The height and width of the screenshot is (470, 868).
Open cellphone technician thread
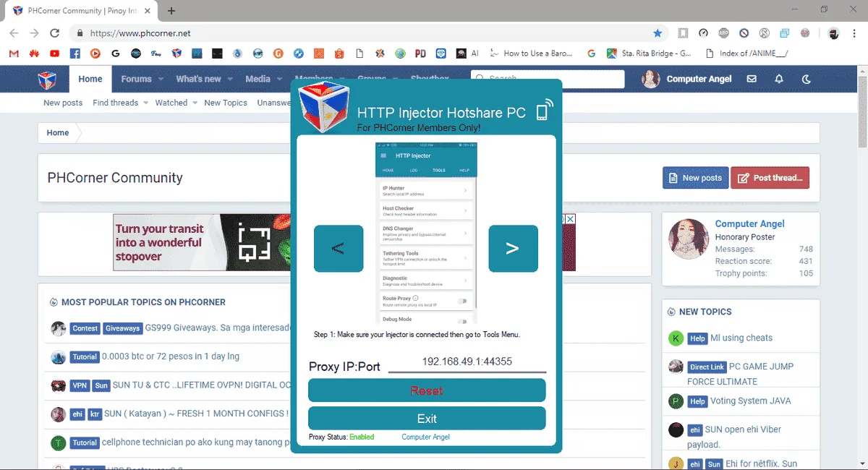[195, 443]
